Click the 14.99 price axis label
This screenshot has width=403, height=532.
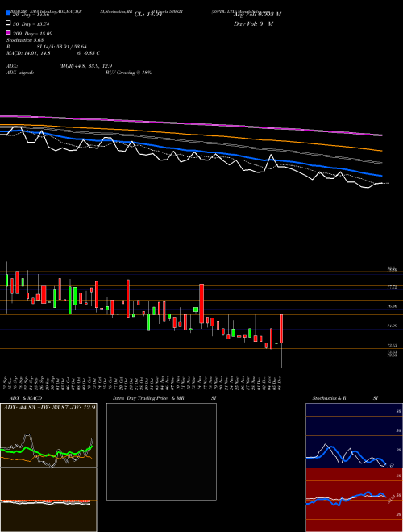coord(393,326)
